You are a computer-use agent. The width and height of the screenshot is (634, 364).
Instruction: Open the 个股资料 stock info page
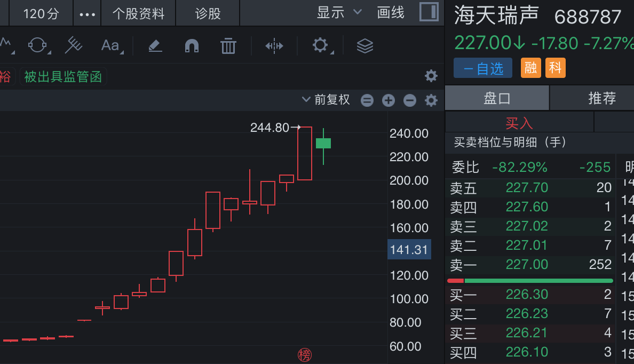[x=138, y=14]
